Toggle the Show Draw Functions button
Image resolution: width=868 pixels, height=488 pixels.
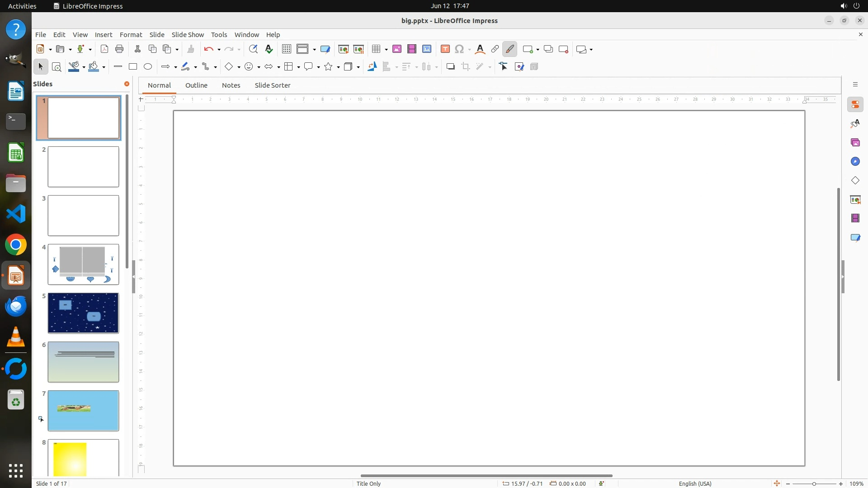tap(509, 49)
